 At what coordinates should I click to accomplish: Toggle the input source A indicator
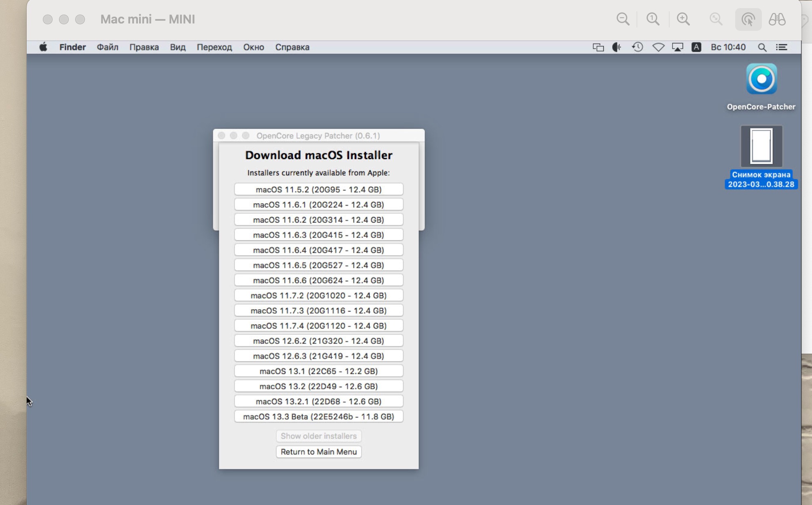[696, 47]
